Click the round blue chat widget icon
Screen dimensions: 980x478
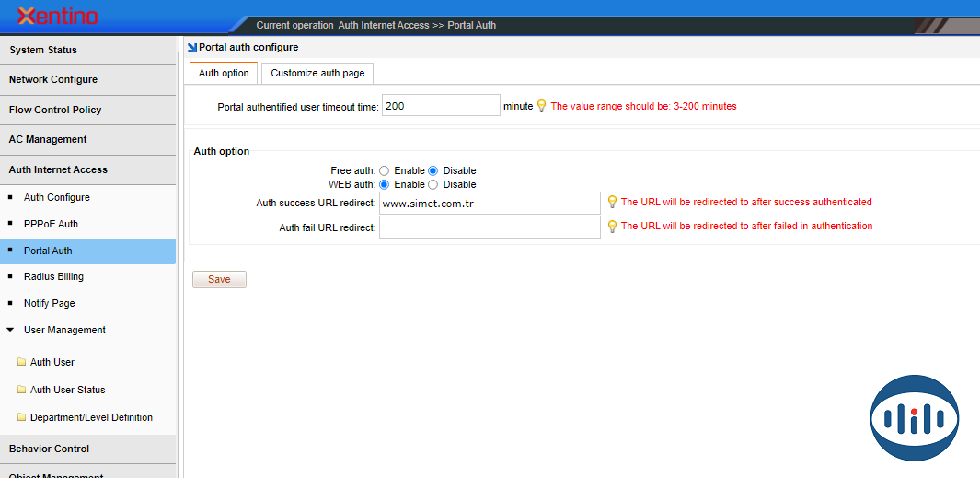pos(914,418)
